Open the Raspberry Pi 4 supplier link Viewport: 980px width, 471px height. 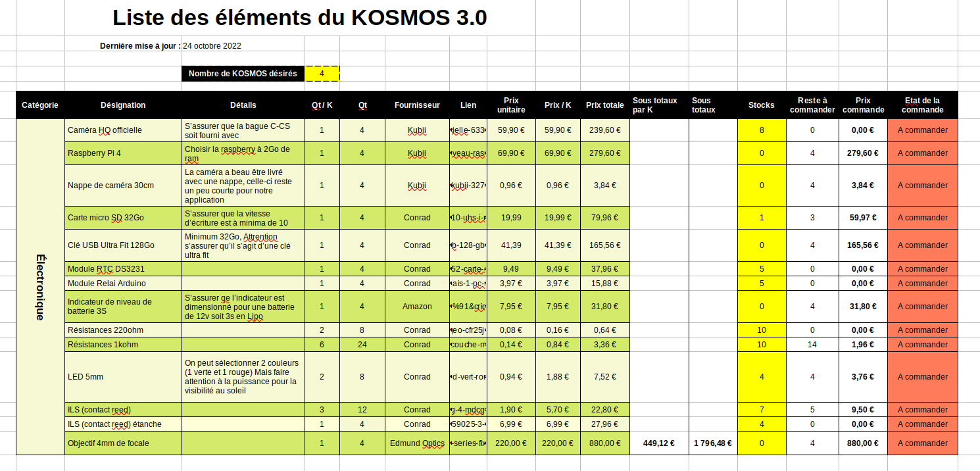[x=468, y=153]
